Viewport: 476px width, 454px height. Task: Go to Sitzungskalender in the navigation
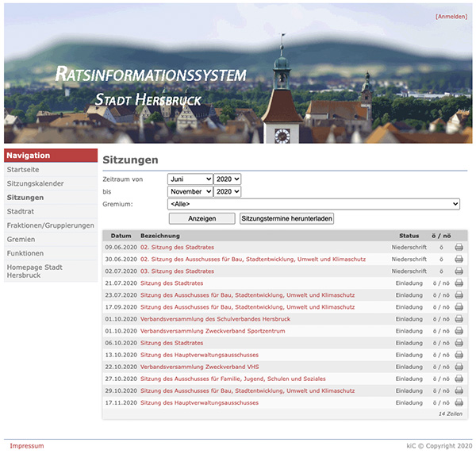(x=36, y=183)
